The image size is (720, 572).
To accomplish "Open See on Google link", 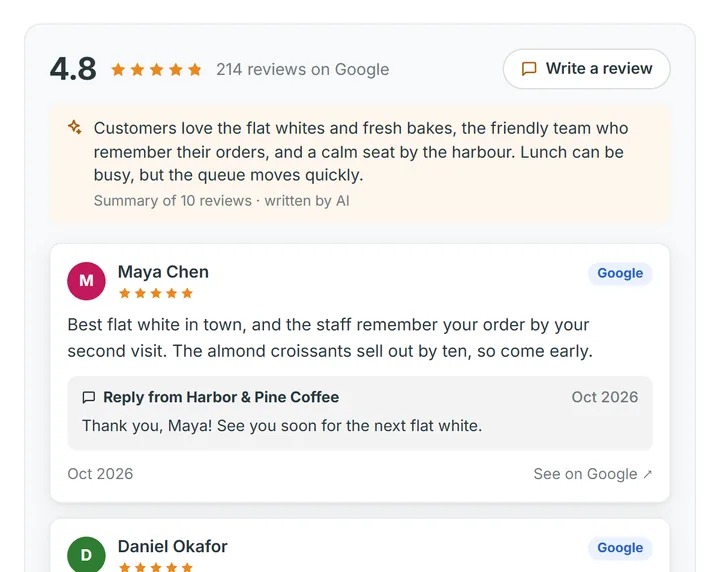I will pos(592,474).
